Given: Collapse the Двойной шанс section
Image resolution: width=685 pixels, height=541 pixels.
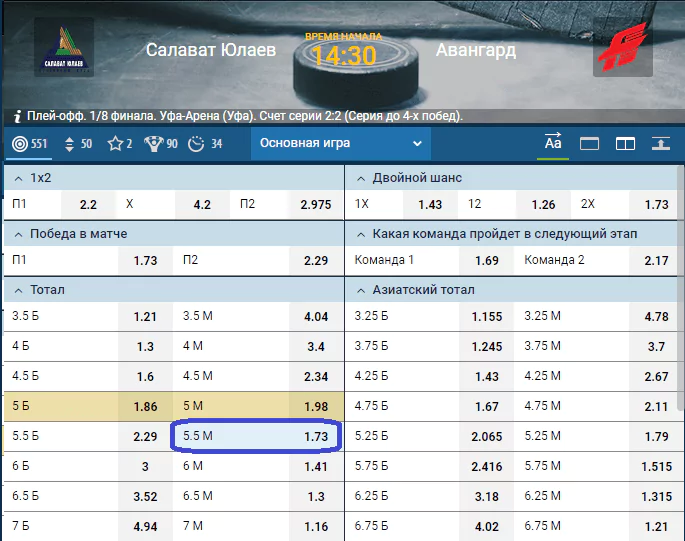Looking at the screenshot, I should (361, 178).
